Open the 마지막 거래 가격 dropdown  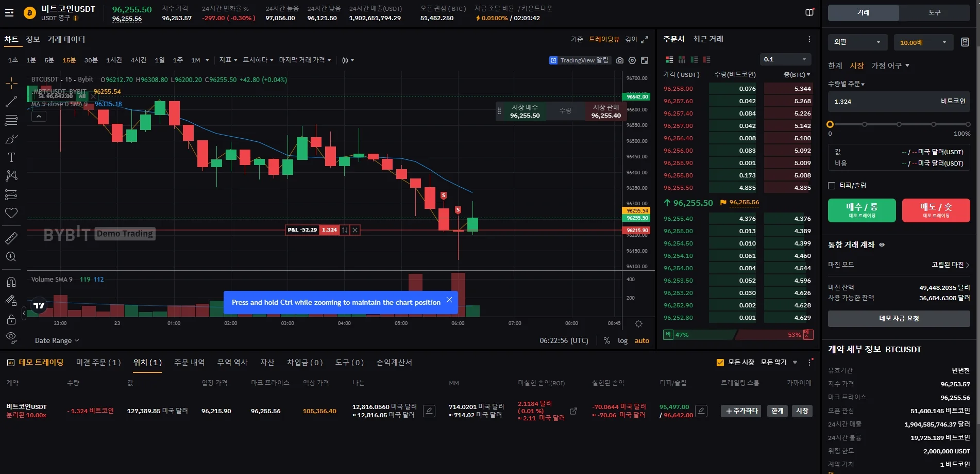305,60
